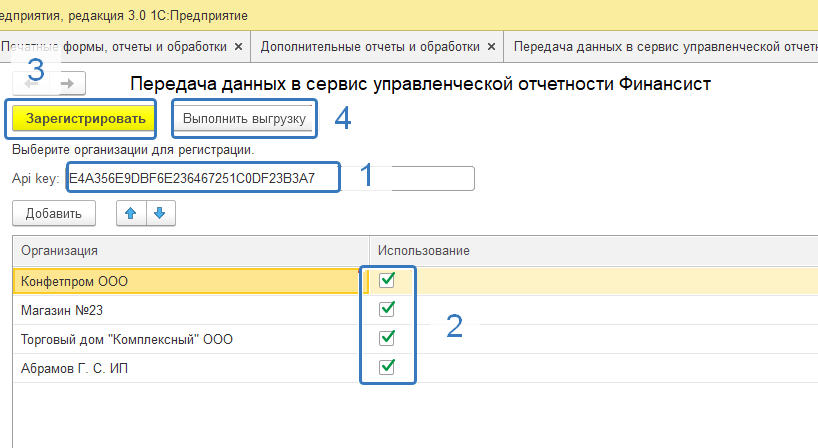Click the Выполнить выгрузку button
This screenshot has width=818, height=448.
(244, 118)
